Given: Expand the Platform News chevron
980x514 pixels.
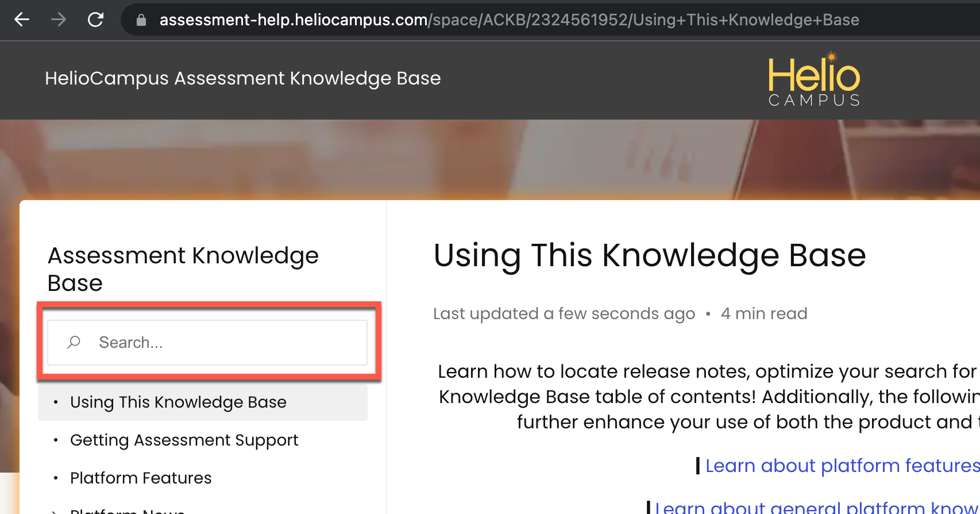Looking at the screenshot, I should 55,511.
